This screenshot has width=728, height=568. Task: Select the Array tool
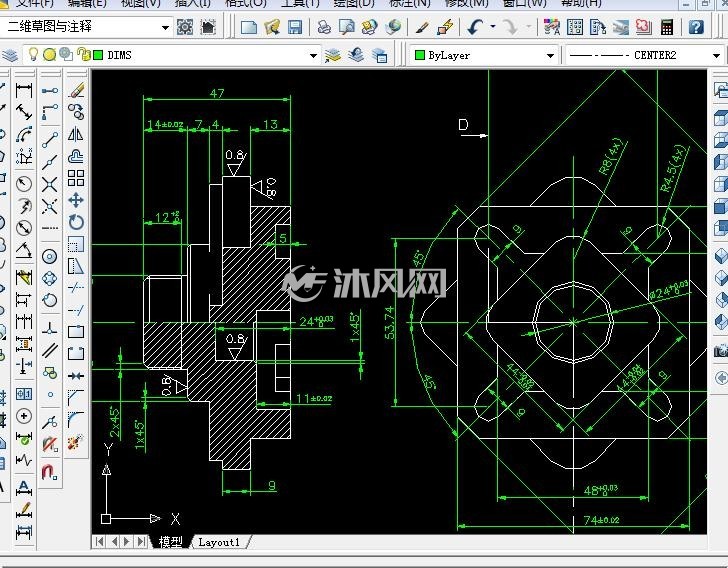(76, 178)
